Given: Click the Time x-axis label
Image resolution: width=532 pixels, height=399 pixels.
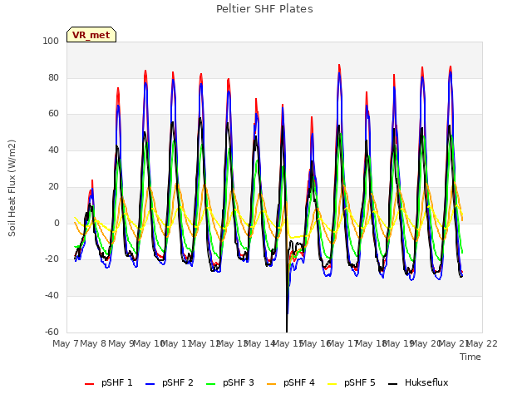Looking at the screenshot, I should [x=470, y=357].
